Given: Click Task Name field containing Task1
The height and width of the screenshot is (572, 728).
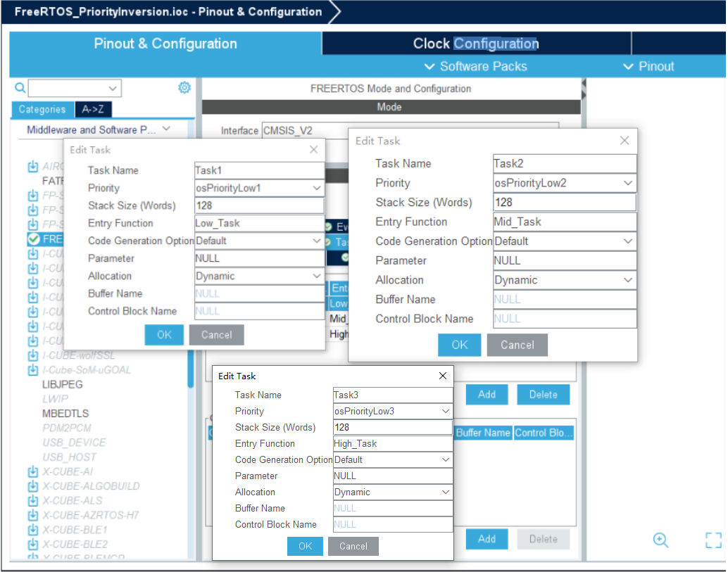Looking at the screenshot, I should pos(259,170).
